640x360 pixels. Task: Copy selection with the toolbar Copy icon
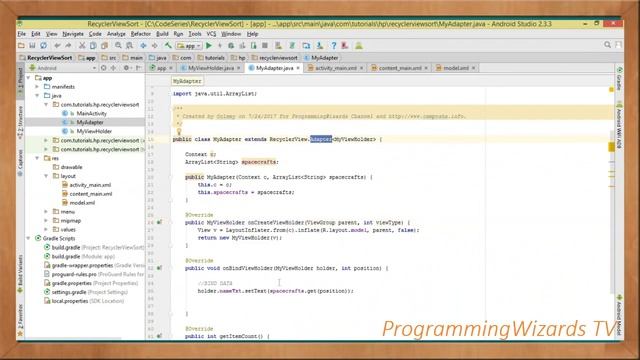point(93,46)
